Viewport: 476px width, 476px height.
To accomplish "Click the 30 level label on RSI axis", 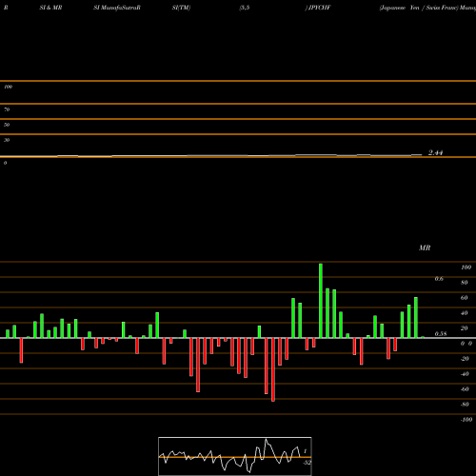I will click(7, 140).
